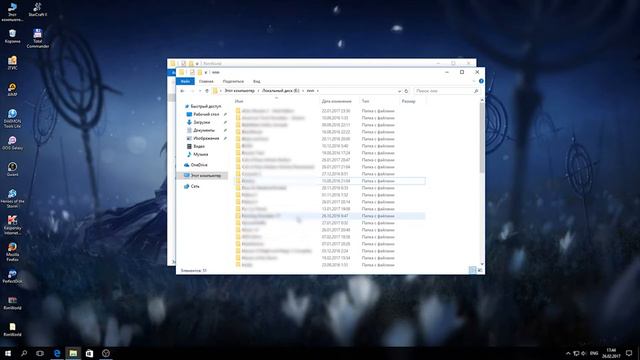Maximize the front Explorer window
Image resolution: width=640 pixels, height=360 pixels.
(462, 72)
